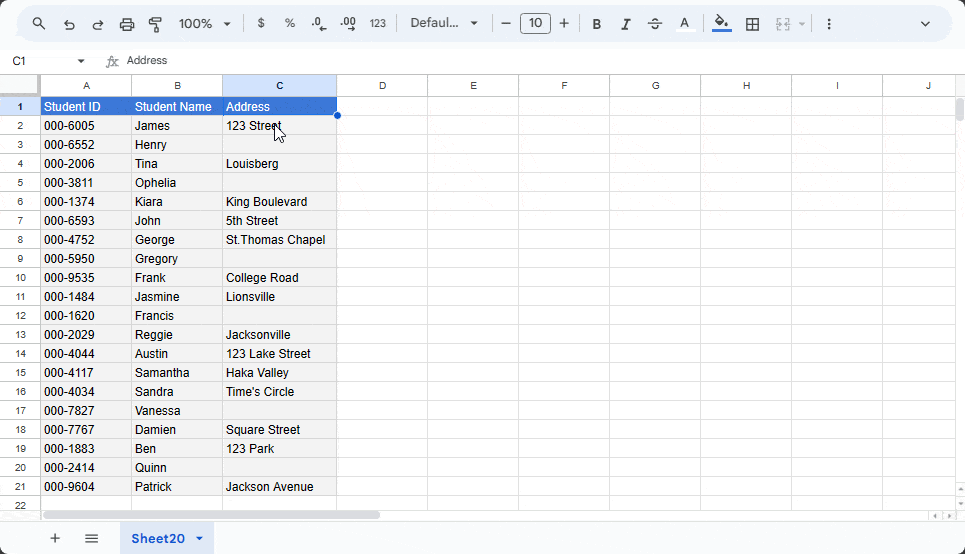This screenshot has height=554, width=965.
Task: Open the three-dot more toolbar options
Action: (829, 24)
